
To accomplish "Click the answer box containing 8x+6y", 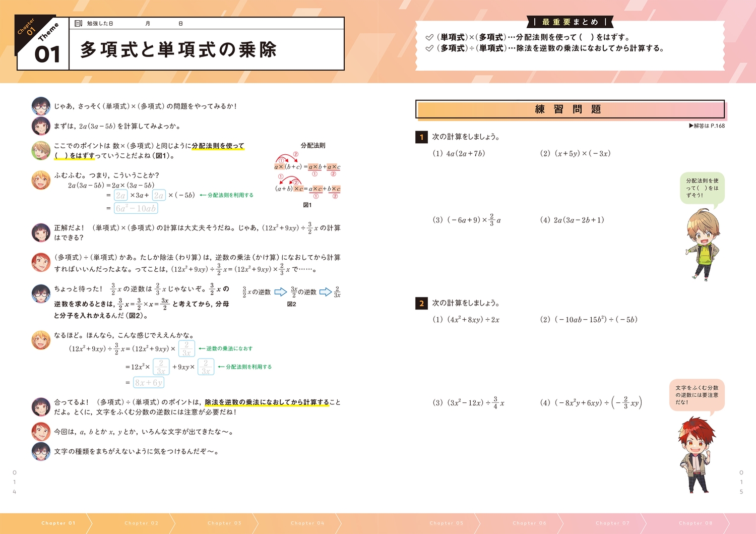I will pyautogui.click(x=149, y=383).
